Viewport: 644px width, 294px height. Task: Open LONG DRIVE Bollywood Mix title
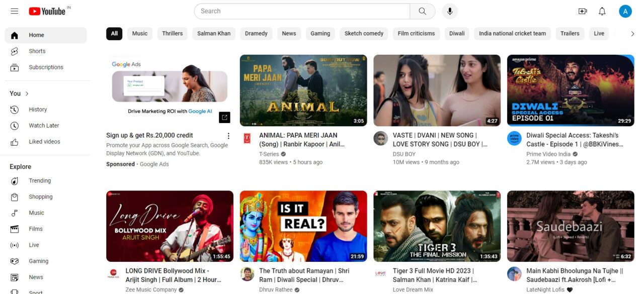pyautogui.click(x=173, y=275)
